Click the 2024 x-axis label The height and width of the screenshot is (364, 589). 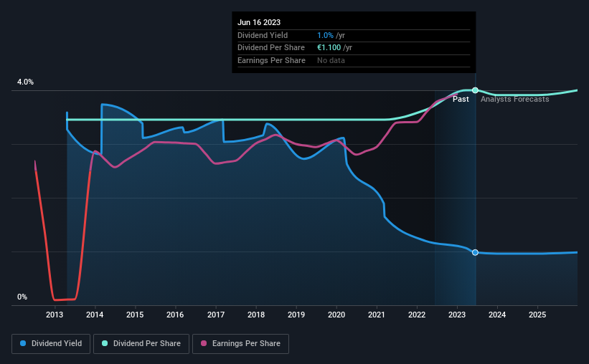[x=497, y=315]
